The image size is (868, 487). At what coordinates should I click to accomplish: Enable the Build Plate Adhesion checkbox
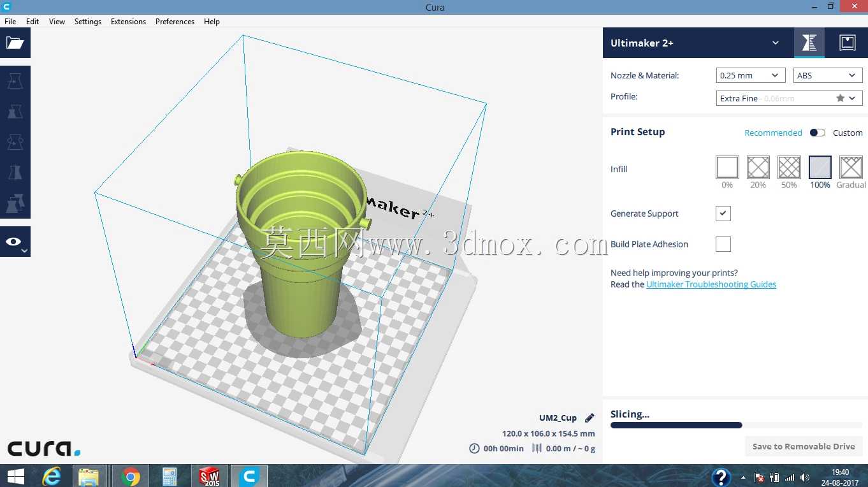coord(723,244)
